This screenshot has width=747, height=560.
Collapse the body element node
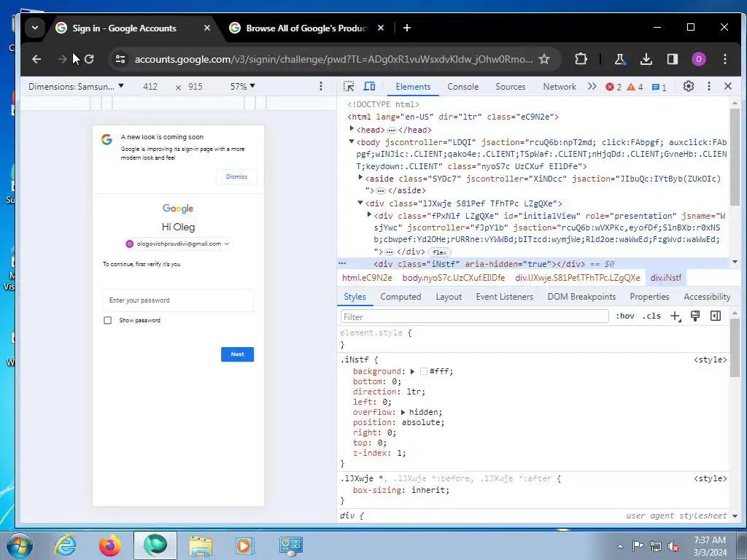[352, 141]
